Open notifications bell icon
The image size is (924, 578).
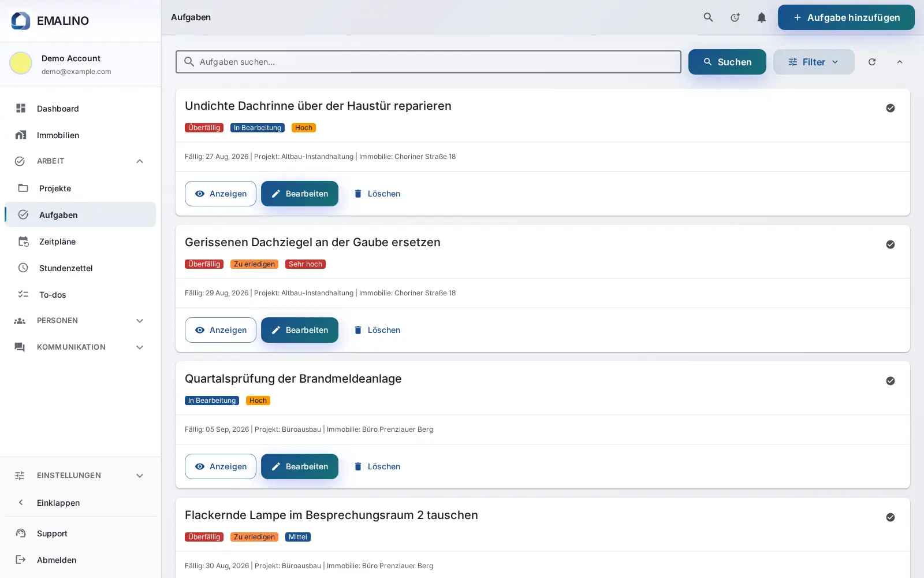click(x=762, y=17)
